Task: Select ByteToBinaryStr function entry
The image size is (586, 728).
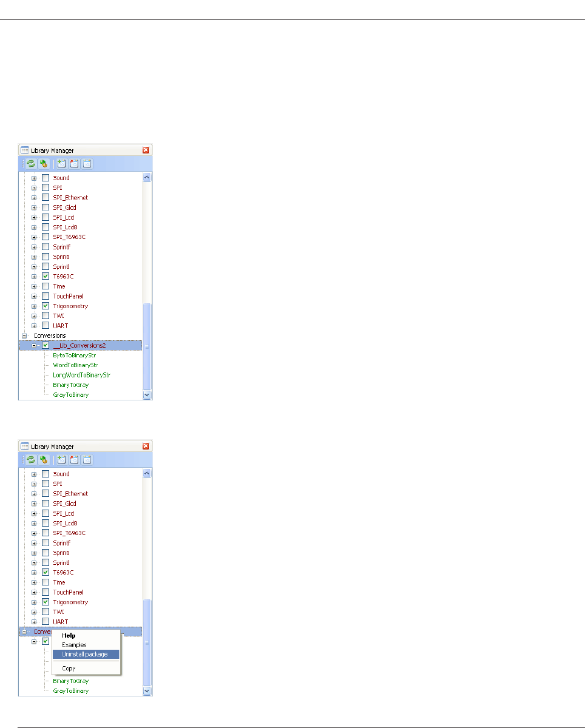Action: [75, 355]
